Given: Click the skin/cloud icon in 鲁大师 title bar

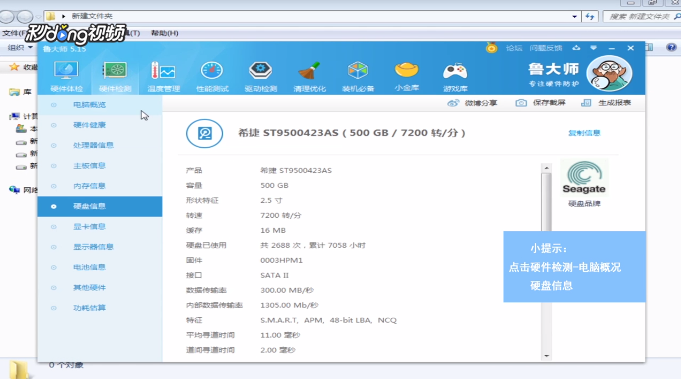Looking at the screenshot, I should point(576,48).
